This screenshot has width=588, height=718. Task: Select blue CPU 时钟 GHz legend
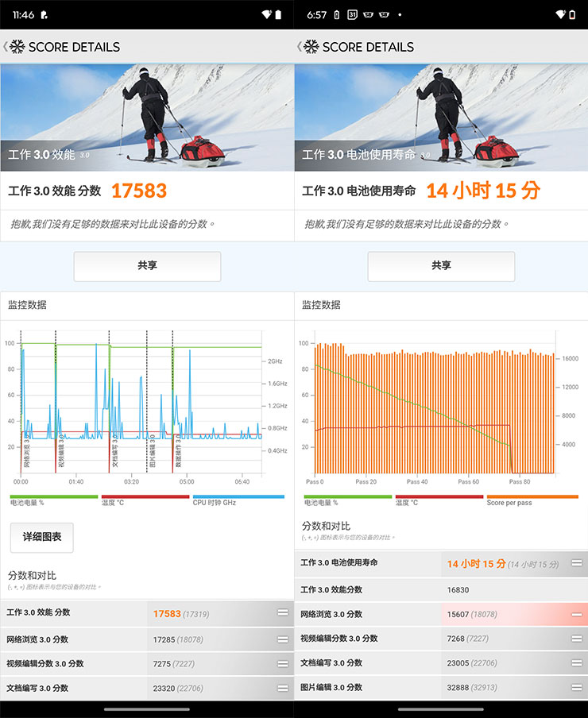(x=238, y=500)
